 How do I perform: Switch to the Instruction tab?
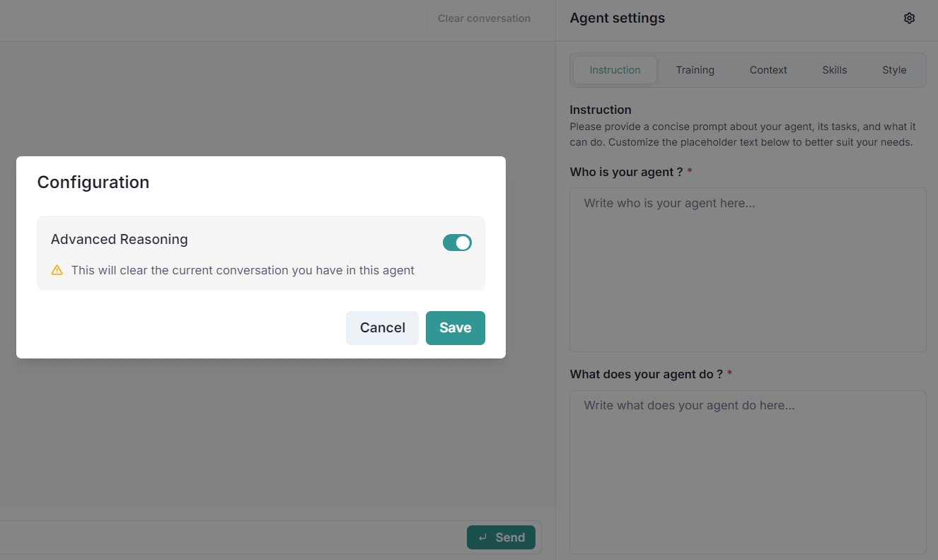coord(615,70)
